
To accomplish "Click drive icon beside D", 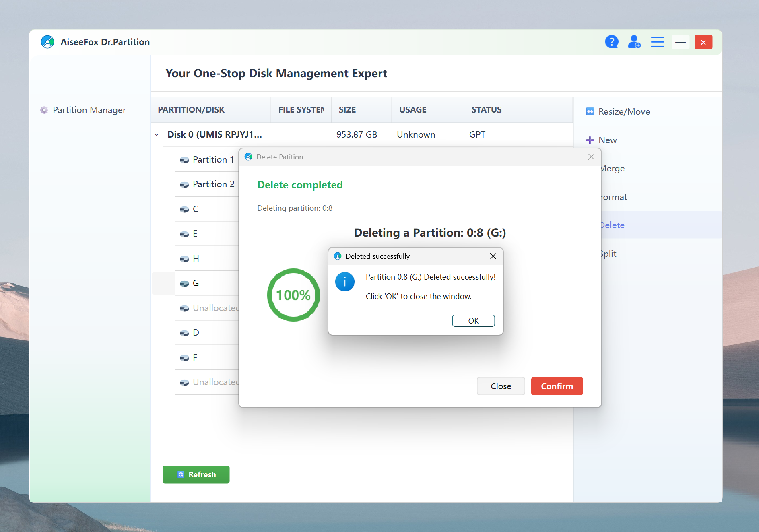I will coord(184,333).
